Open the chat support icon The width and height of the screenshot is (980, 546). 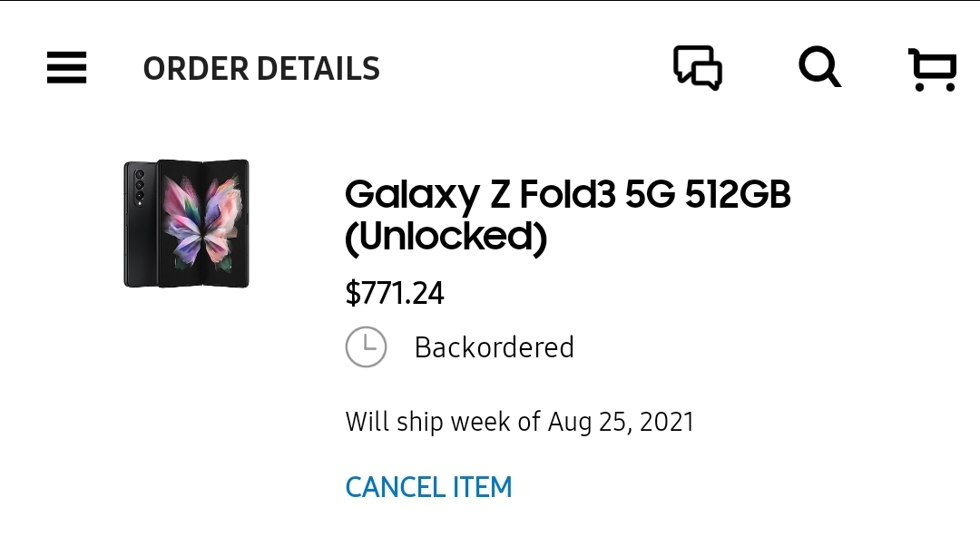[698, 67]
